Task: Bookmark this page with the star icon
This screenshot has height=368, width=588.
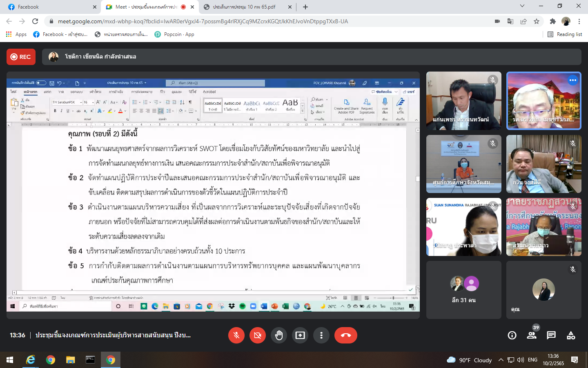Action: [537, 21]
